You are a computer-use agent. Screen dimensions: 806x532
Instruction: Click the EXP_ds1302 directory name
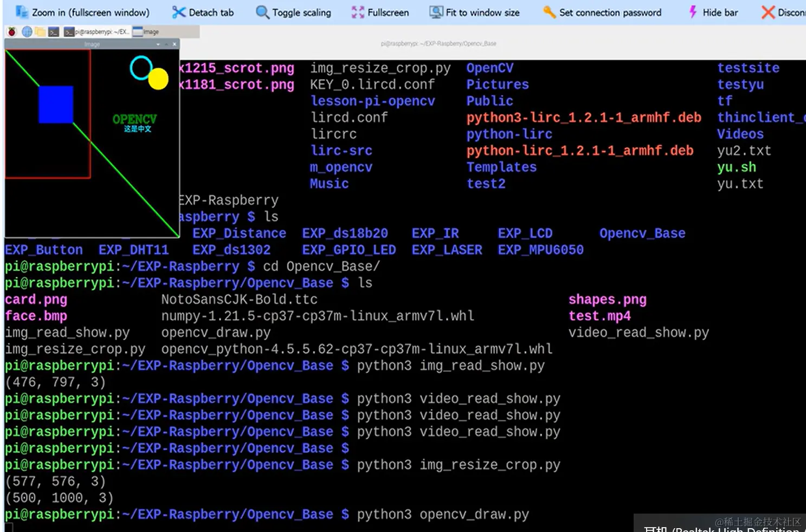231,250
